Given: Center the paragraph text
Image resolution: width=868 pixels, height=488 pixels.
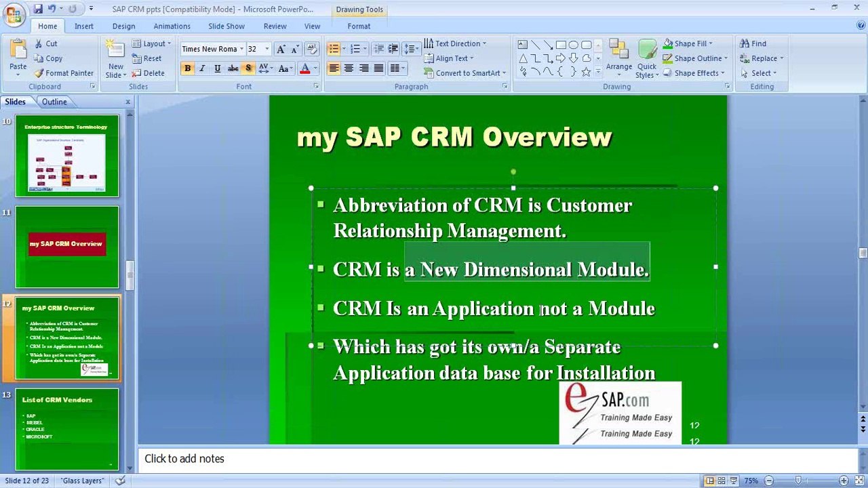Looking at the screenshot, I should tap(349, 68).
